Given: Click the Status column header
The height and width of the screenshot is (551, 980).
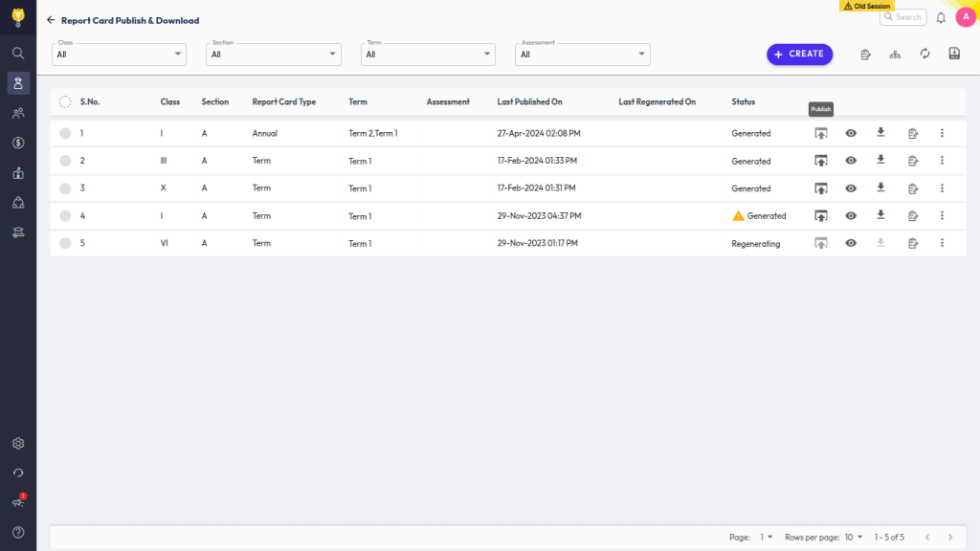Looking at the screenshot, I should tap(743, 102).
